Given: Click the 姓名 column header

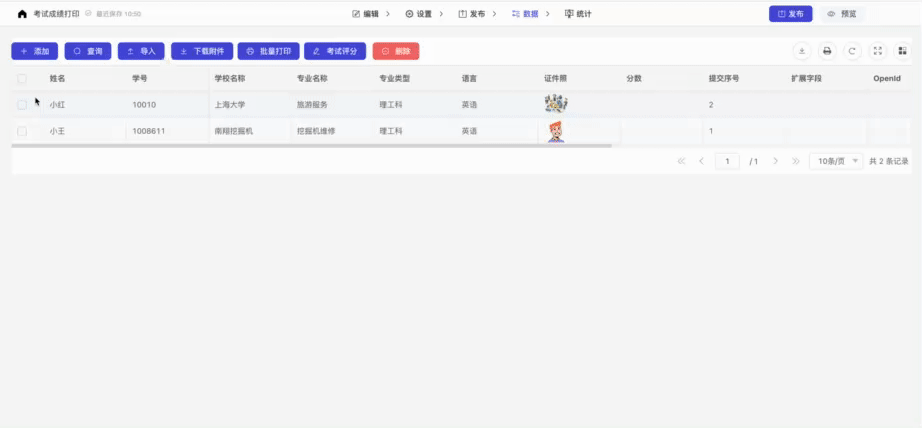Looking at the screenshot, I should pyautogui.click(x=57, y=78).
